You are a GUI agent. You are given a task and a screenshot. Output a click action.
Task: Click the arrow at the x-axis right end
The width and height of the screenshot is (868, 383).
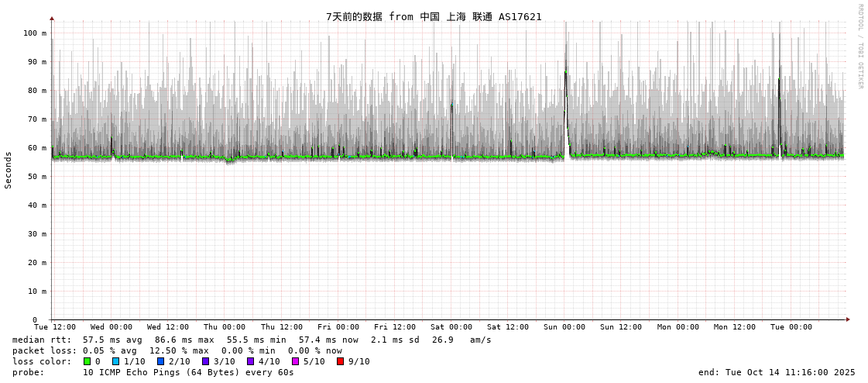click(848, 319)
